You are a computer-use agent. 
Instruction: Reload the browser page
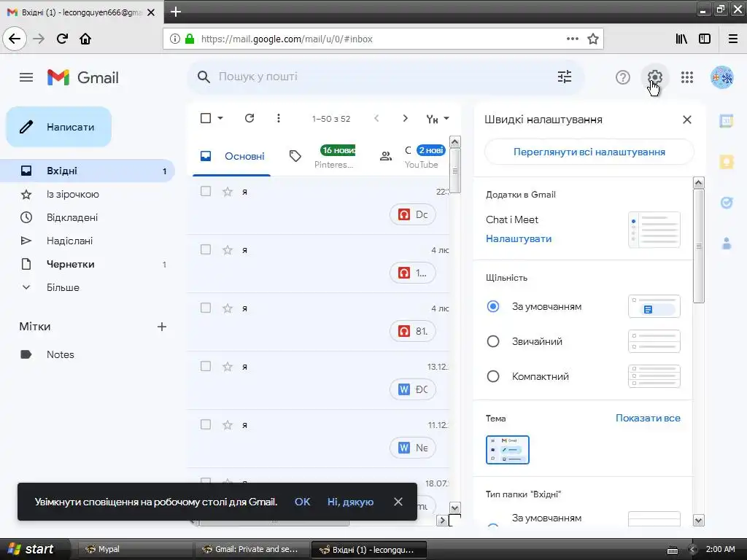click(x=62, y=39)
